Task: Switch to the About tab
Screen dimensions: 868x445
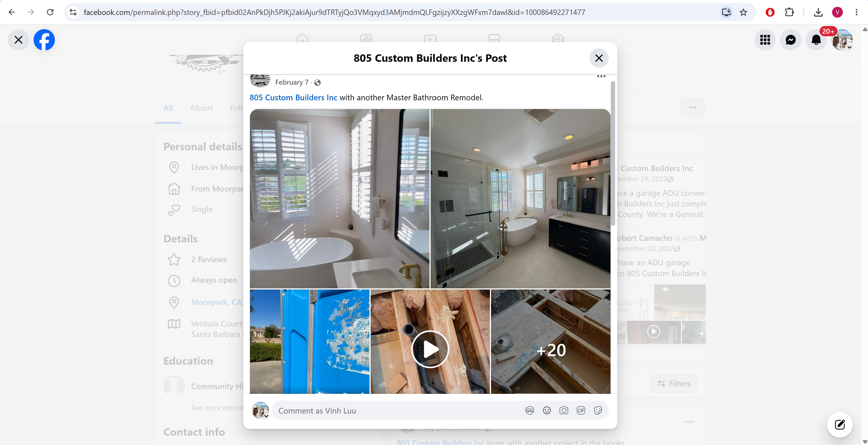Action: coord(201,108)
